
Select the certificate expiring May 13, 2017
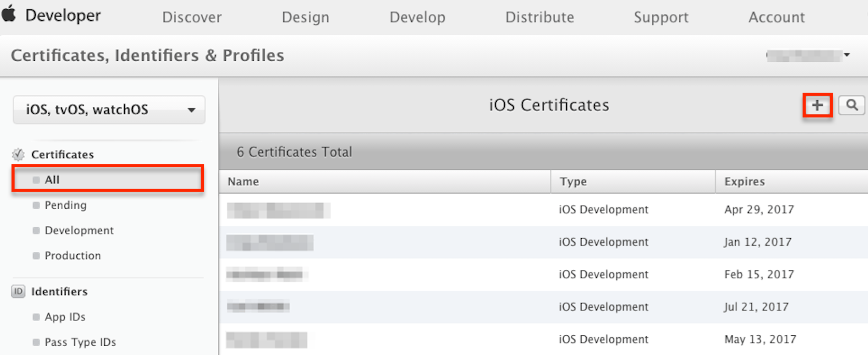pos(543,339)
